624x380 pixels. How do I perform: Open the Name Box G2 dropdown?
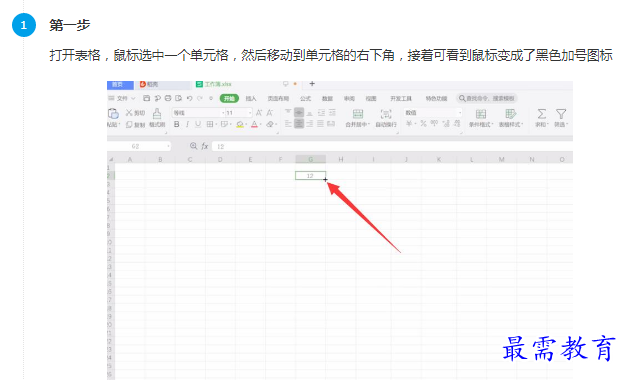168,146
